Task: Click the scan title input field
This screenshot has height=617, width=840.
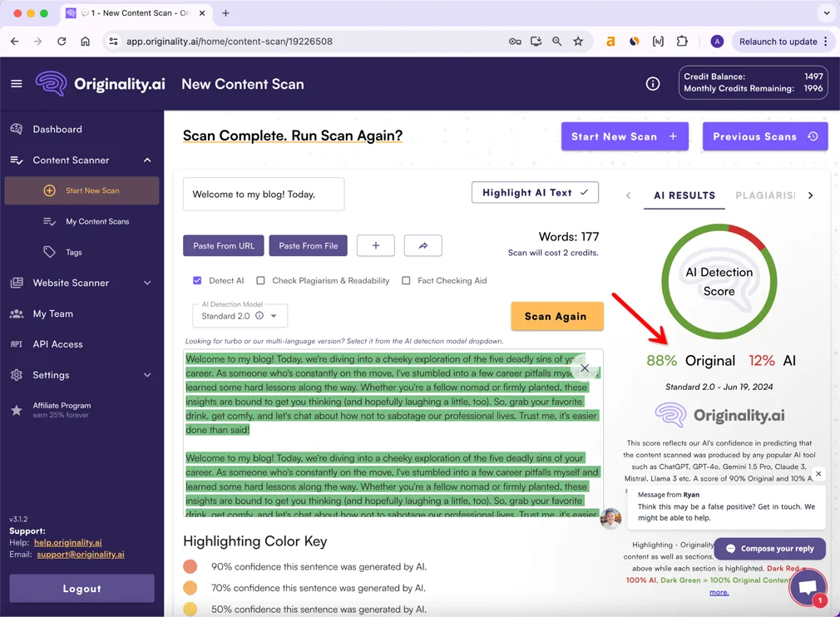Action: tap(264, 194)
